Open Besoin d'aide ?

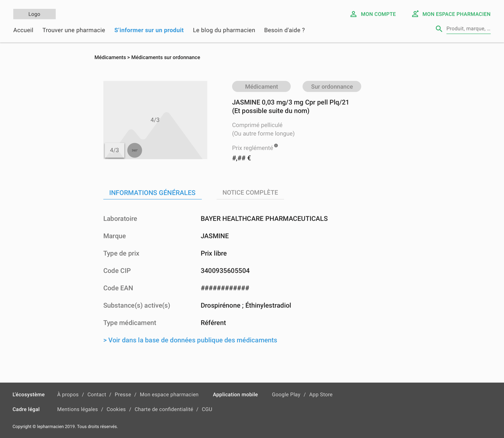(284, 30)
